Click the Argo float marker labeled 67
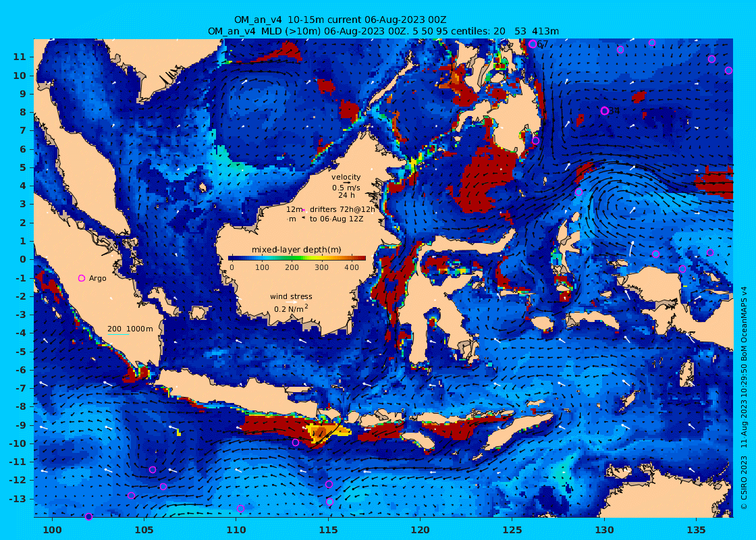This screenshot has height=540, width=756. [533, 45]
